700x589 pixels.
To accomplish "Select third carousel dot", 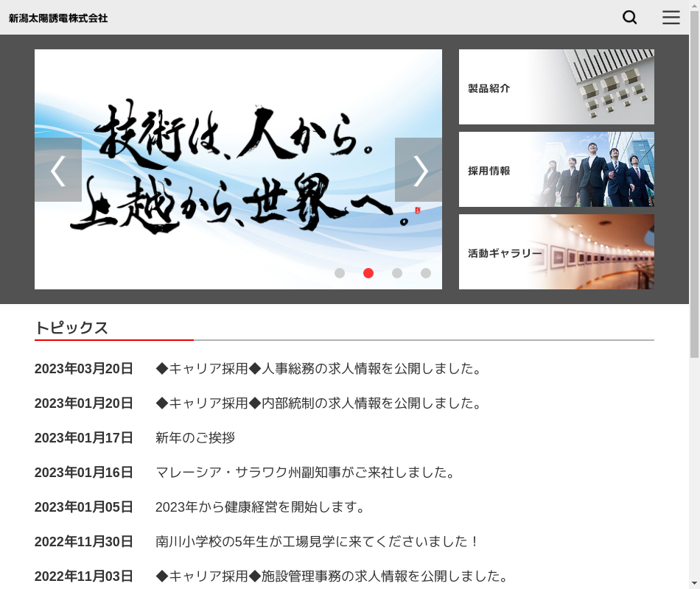I will [x=397, y=273].
